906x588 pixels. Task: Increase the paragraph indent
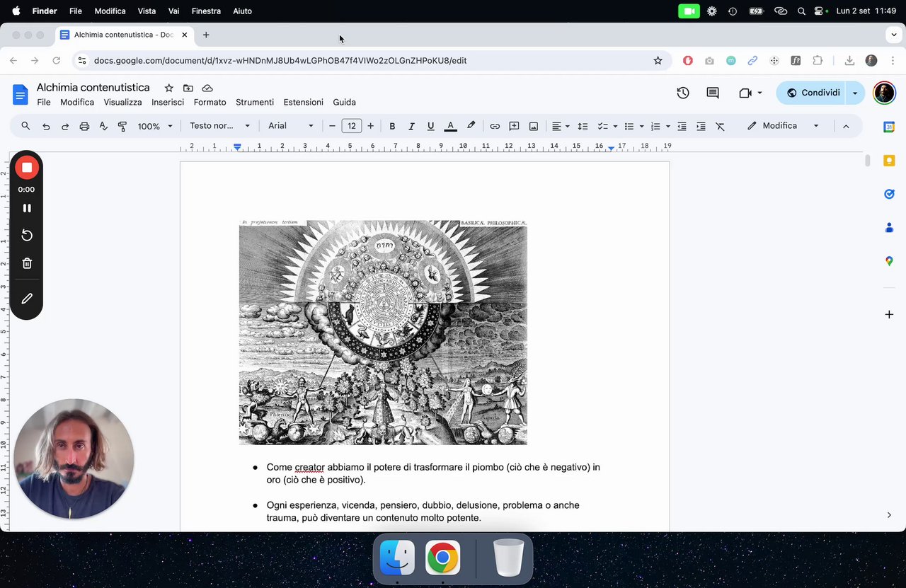click(701, 126)
